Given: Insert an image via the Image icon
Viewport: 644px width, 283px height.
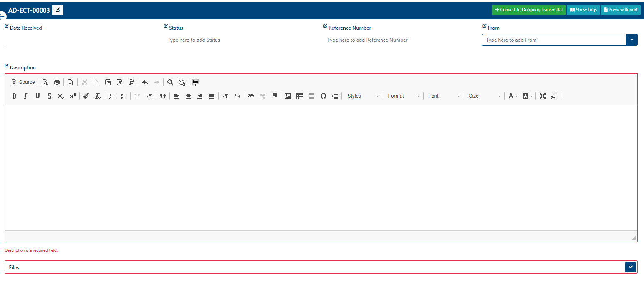Looking at the screenshot, I should pos(288,96).
